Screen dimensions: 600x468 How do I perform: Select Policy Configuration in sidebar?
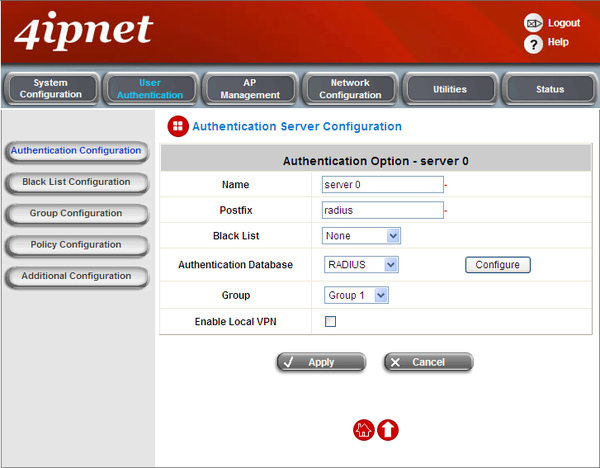pos(77,246)
